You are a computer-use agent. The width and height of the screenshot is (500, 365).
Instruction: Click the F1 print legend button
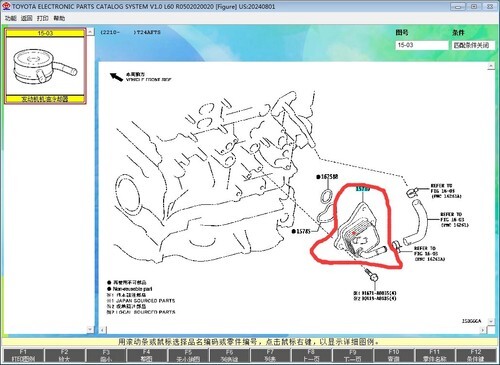[x=23, y=355]
